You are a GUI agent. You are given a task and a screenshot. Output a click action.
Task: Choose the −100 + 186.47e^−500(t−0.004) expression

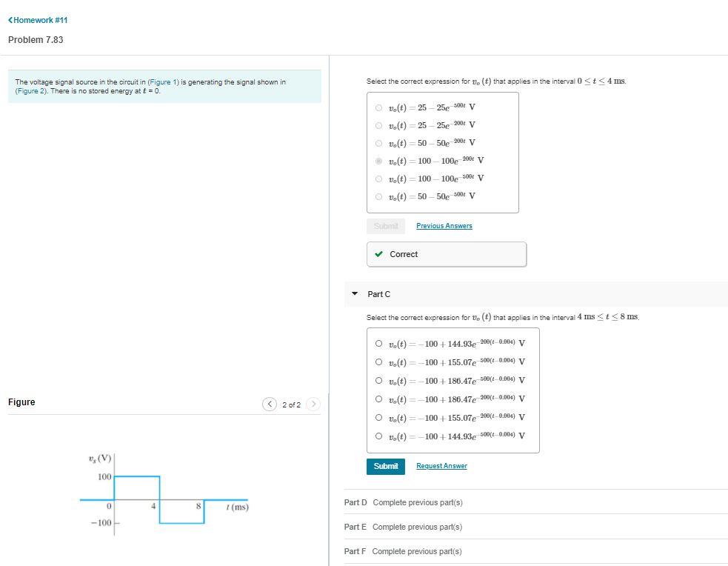coord(378,381)
